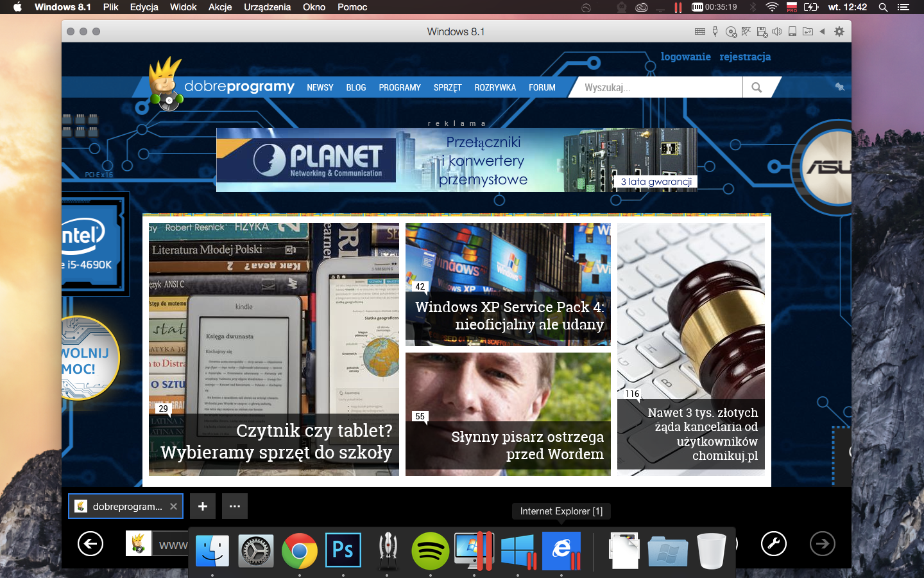Open the Parallels keyboard icon in title bar

coord(700,31)
